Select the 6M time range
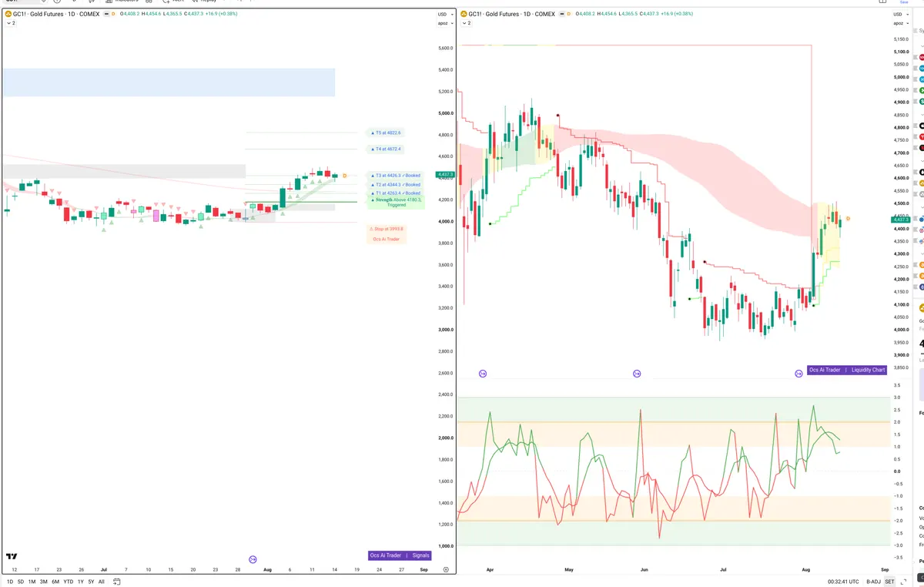The width and height of the screenshot is (924, 587). click(x=55, y=582)
